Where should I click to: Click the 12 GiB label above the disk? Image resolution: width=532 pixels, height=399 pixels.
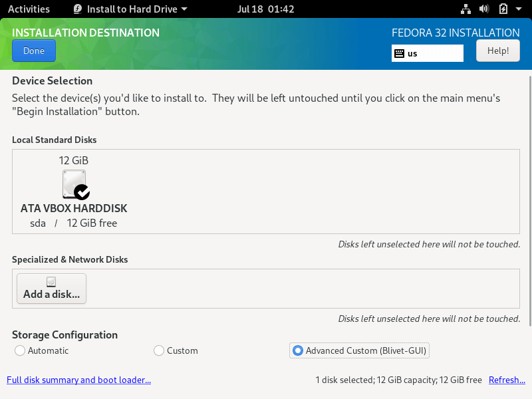[x=74, y=160]
